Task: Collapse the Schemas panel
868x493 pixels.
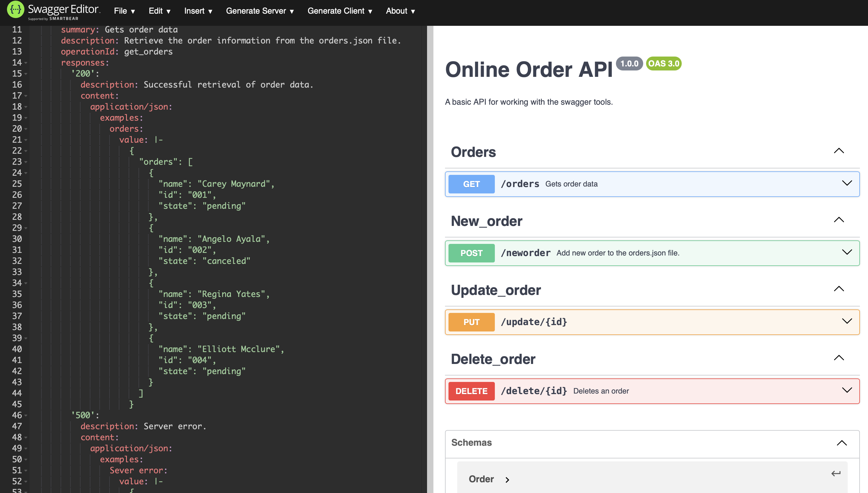Action: click(x=841, y=443)
